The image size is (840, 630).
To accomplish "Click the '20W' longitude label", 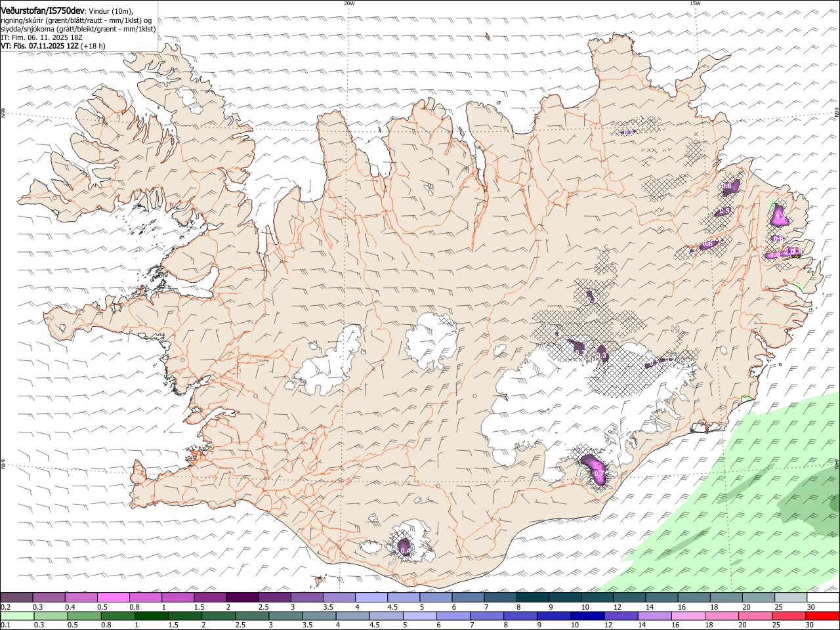I will [349, 3].
